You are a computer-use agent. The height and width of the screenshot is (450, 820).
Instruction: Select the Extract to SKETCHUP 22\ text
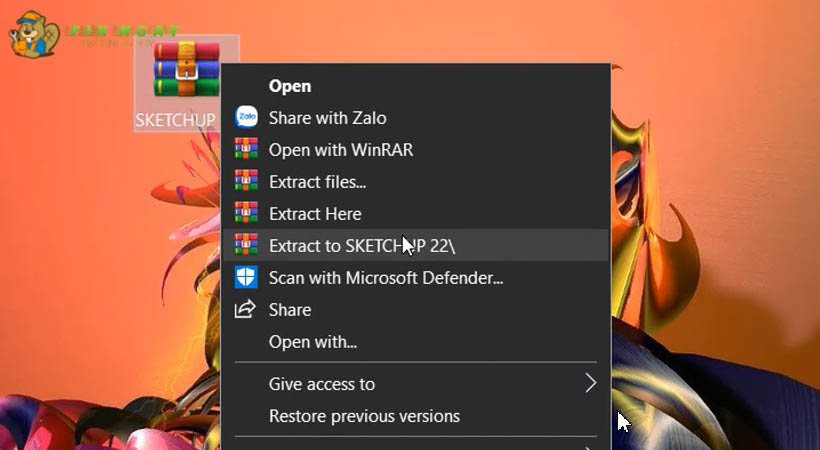click(361, 246)
